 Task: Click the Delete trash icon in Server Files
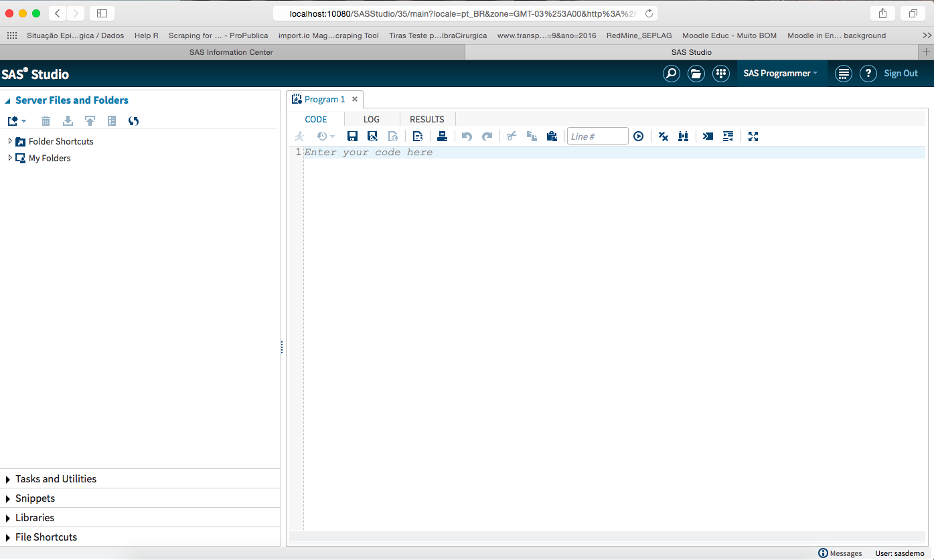[x=46, y=121]
